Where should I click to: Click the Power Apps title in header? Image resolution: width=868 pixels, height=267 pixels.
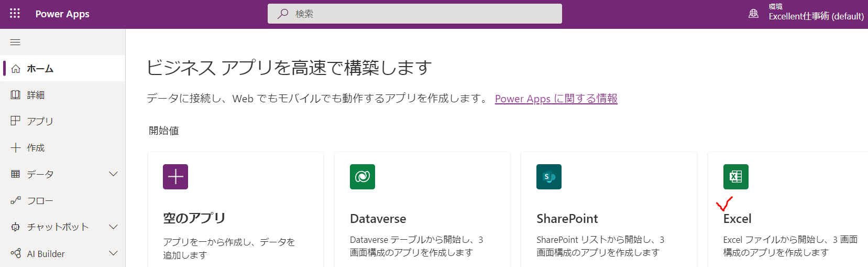pyautogui.click(x=62, y=14)
